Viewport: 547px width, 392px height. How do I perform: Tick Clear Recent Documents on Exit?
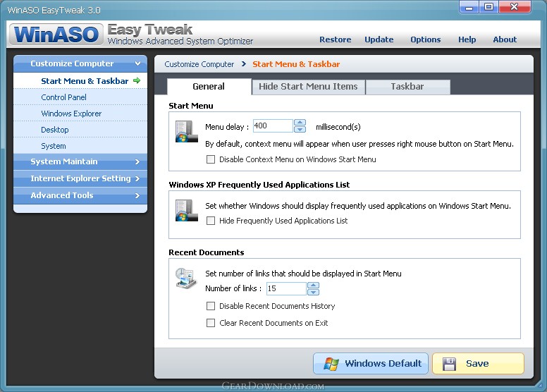click(211, 323)
